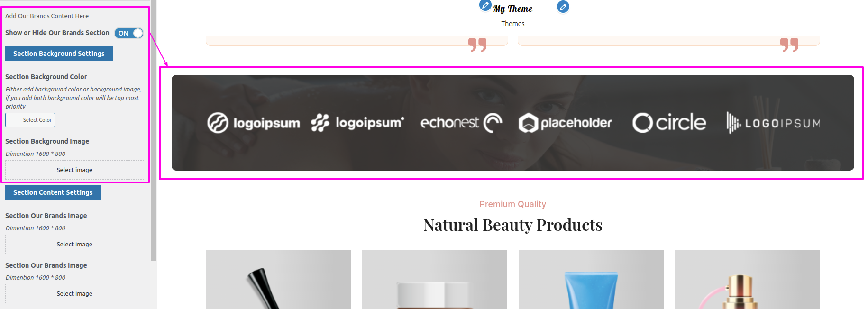Image resolution: width=868 pixels, height=309 pixels.
Task: Click the first logoipsum brand logo
Action: click(254, 123)
